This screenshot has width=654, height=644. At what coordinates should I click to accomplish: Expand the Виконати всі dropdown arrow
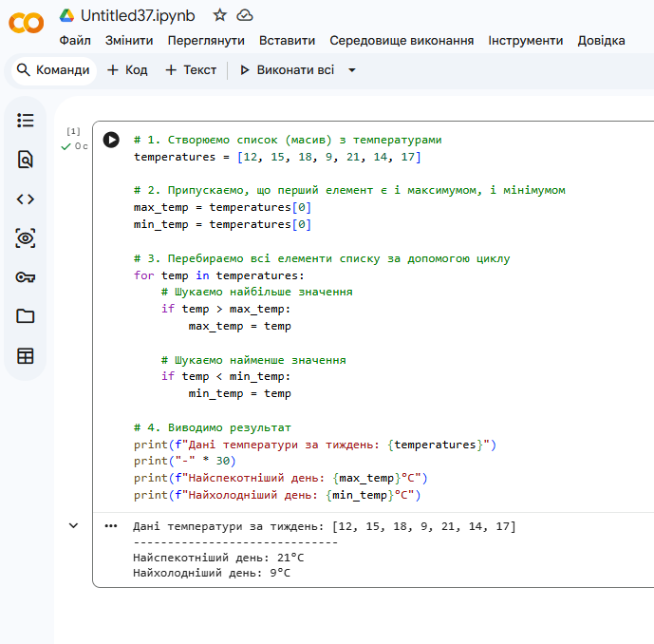click(x=352, y=70)
